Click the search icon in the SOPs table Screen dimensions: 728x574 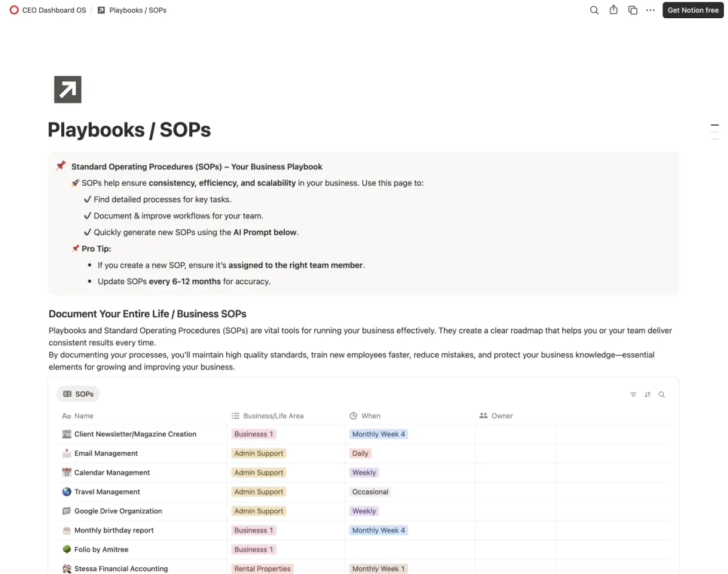pyautogui.click(x=662, y=394)
